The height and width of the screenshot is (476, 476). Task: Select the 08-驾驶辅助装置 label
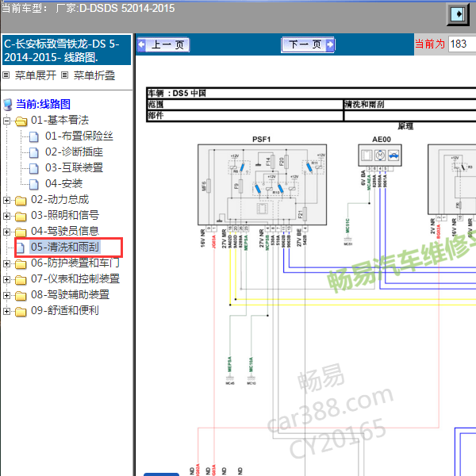[x=70, y=294]
